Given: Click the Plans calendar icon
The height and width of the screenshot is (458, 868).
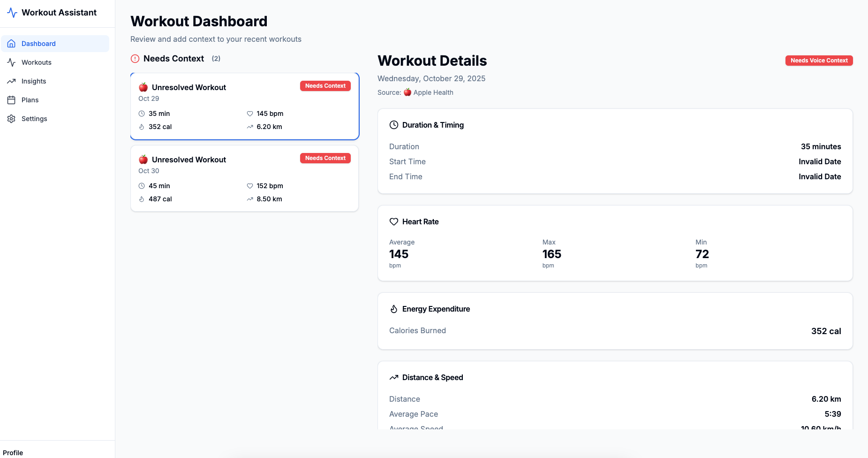Looking at the screenshot, I should 11,100.
